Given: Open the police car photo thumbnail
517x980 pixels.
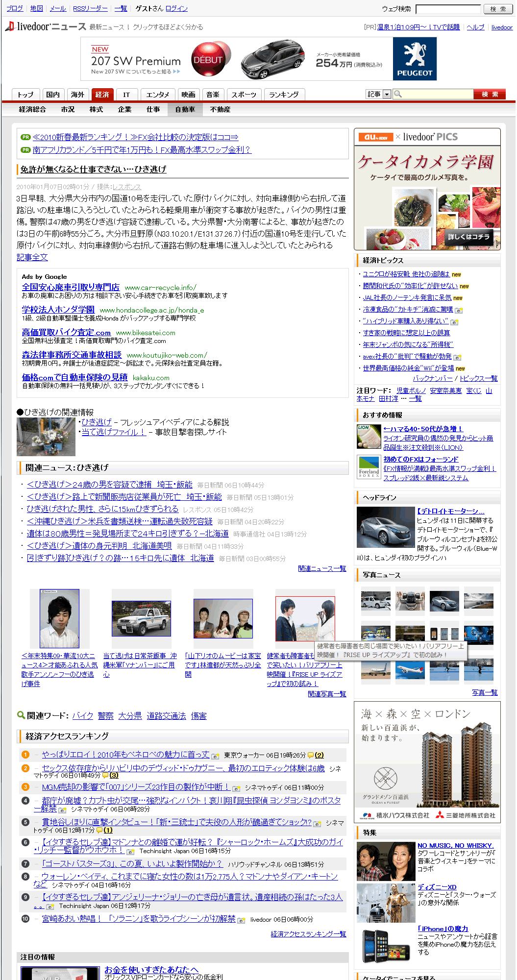Looking at the screenshot, I should pos(141,618).
